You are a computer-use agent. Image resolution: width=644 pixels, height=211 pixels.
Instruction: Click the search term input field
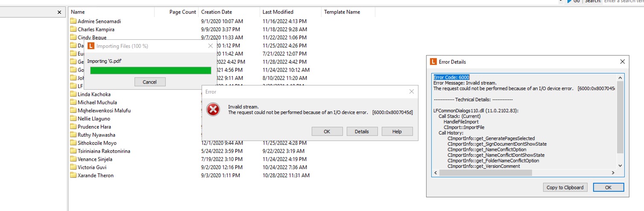point(624,1)
